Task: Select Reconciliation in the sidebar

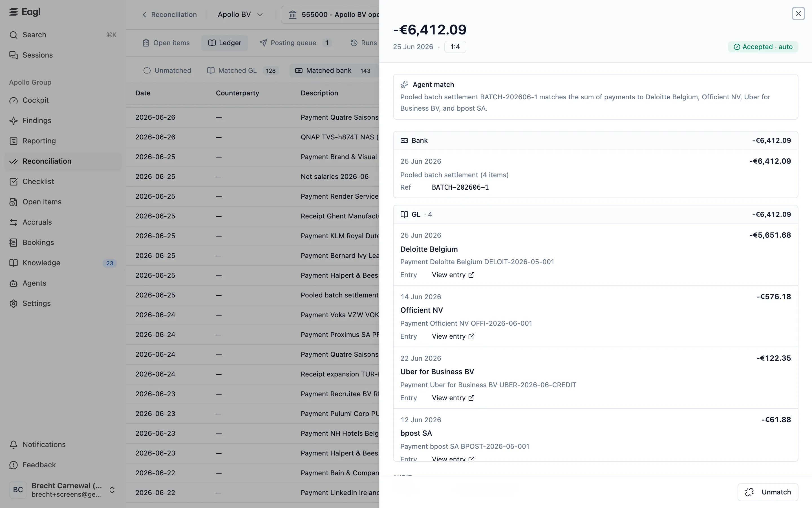Action: [63, 161]
